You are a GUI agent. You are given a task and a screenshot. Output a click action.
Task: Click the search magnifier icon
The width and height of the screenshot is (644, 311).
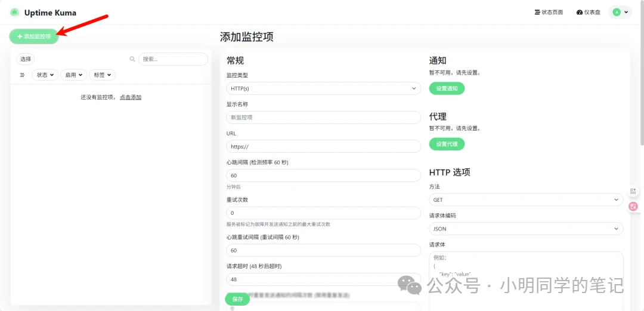(x=132, y=59)
